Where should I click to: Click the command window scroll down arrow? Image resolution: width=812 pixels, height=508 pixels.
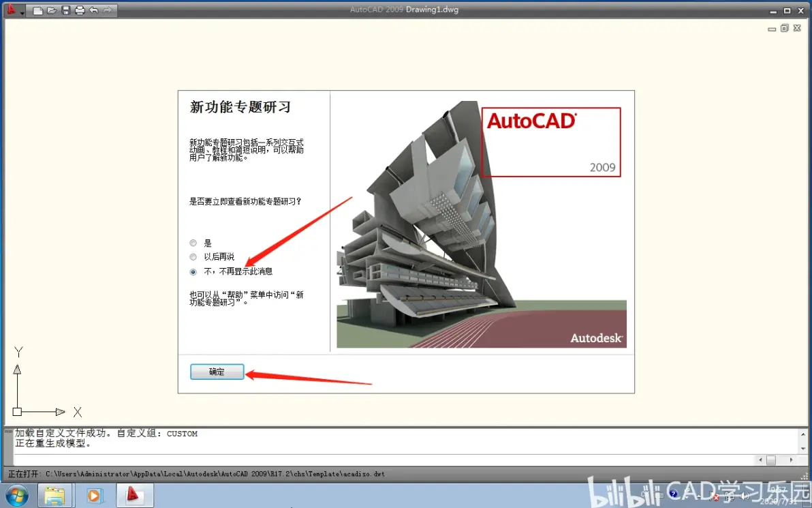click(x=803, y=449)
